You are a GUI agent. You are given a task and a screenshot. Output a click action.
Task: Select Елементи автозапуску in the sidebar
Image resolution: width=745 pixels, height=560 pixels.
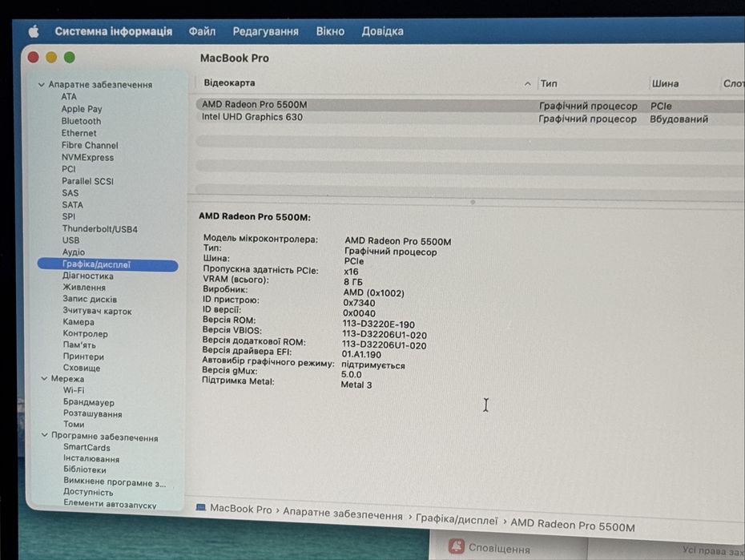tap(111, 503)
